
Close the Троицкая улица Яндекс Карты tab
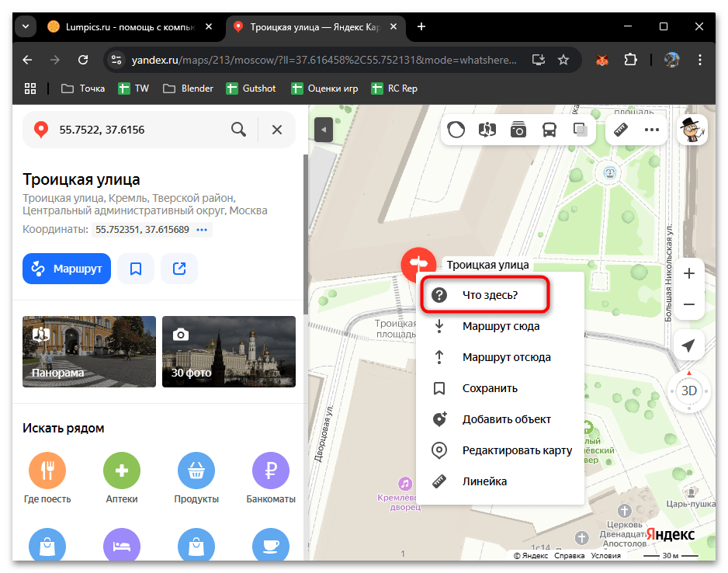point(393,26)
